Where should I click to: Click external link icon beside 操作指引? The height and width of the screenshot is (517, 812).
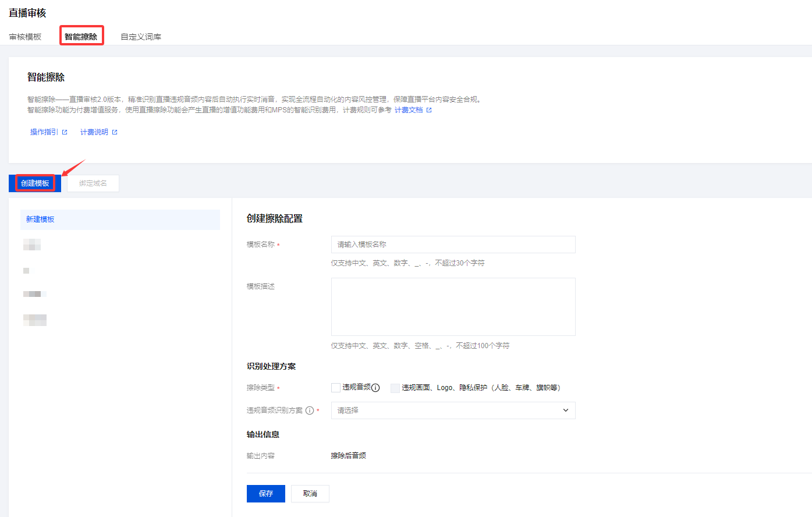point(65,132)
